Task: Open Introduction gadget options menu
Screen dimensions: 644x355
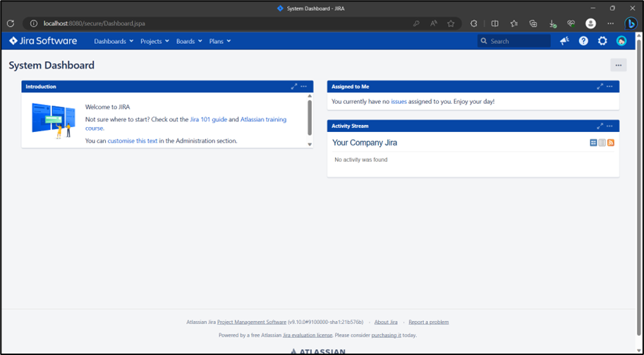Action: 304,86
